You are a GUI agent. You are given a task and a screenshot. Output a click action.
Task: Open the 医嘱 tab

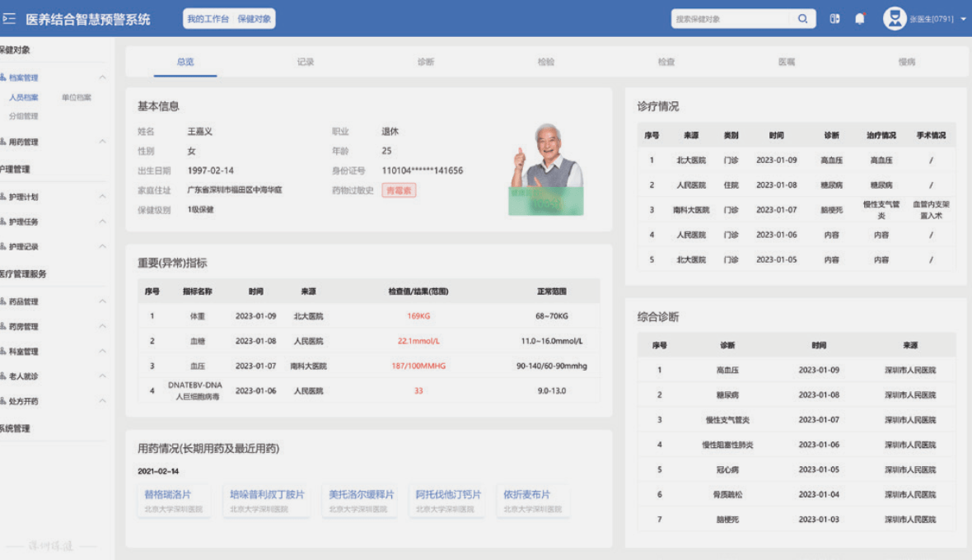tap(786, 60)
